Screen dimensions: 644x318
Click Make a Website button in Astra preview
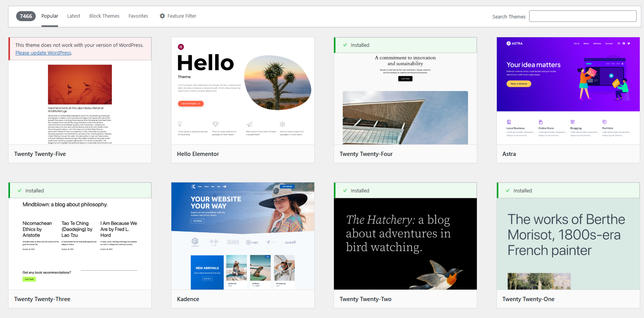point(519,84)
